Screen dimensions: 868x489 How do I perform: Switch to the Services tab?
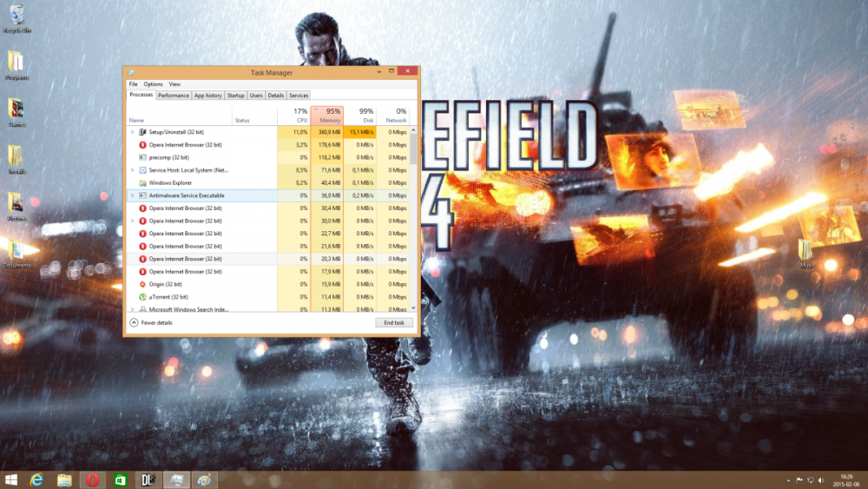(299, 96)
